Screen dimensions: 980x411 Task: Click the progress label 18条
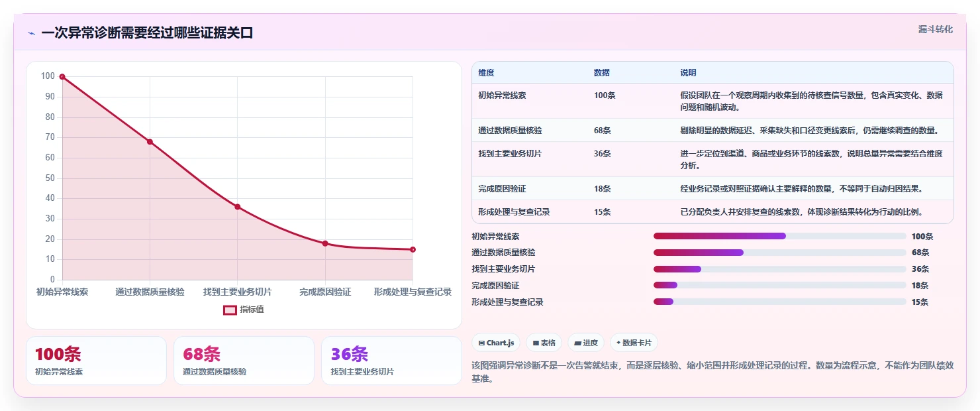point(920,286)
